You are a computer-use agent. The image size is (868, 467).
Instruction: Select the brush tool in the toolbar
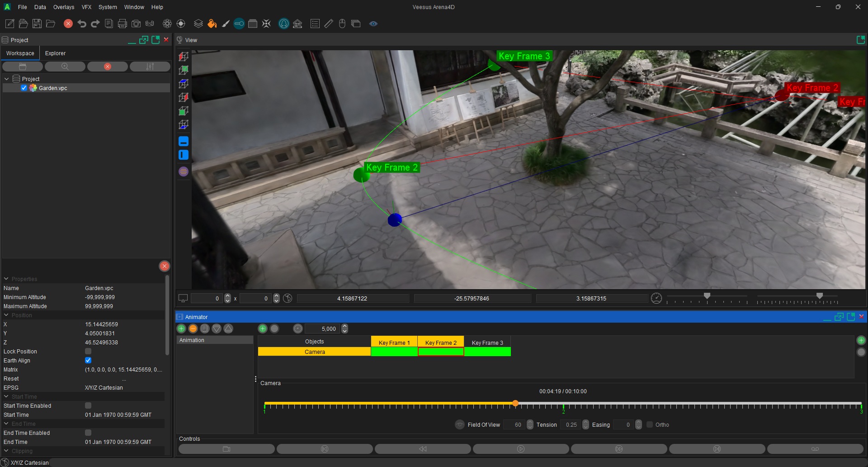click(x=226, y=24)
